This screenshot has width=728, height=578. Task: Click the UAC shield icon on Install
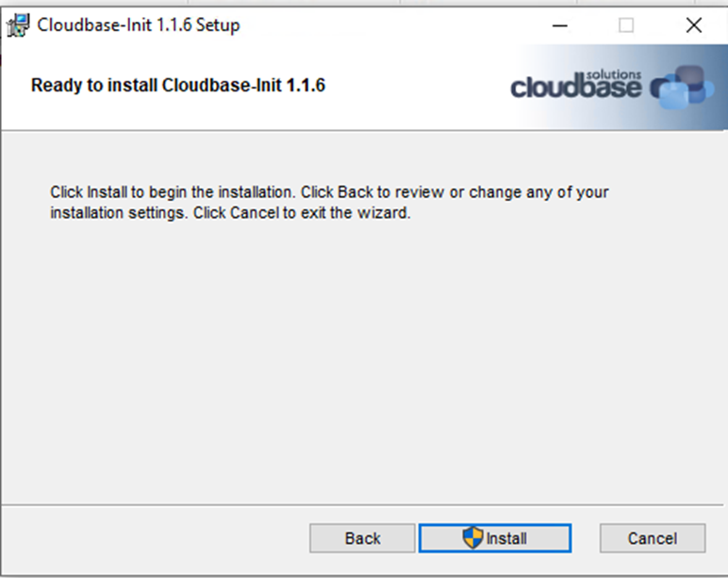(x=472, y=537)
